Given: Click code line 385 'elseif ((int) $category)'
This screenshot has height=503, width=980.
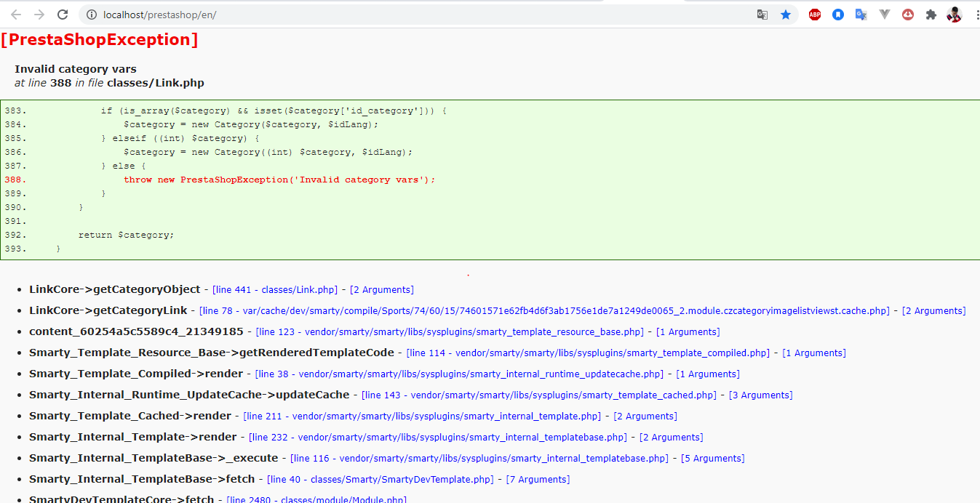Looking at the screenshot, I should [x=180, y=138].
